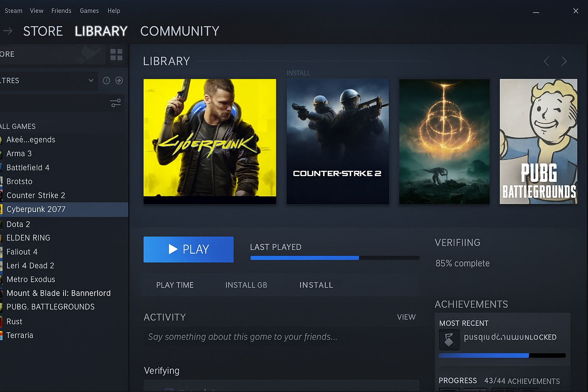Open the Cyberpunk cover thumbnail
The image size is (588, 392).
coord(210,141)
